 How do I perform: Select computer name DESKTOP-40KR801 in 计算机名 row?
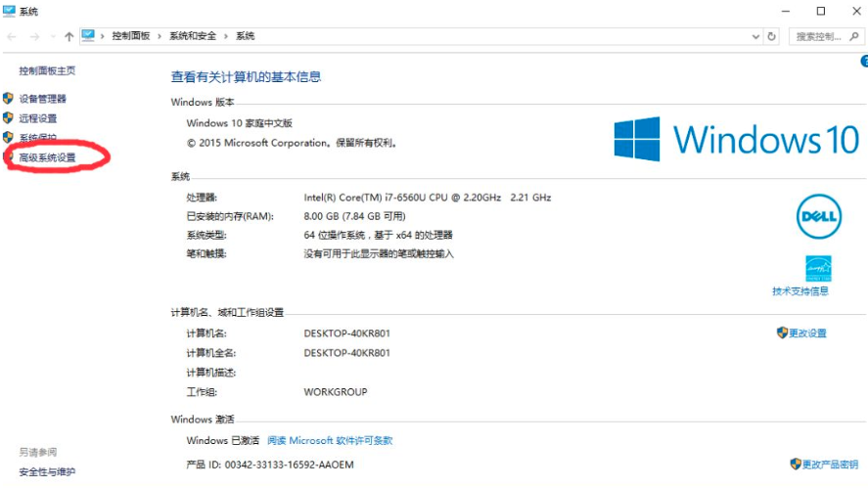(347, 333)
